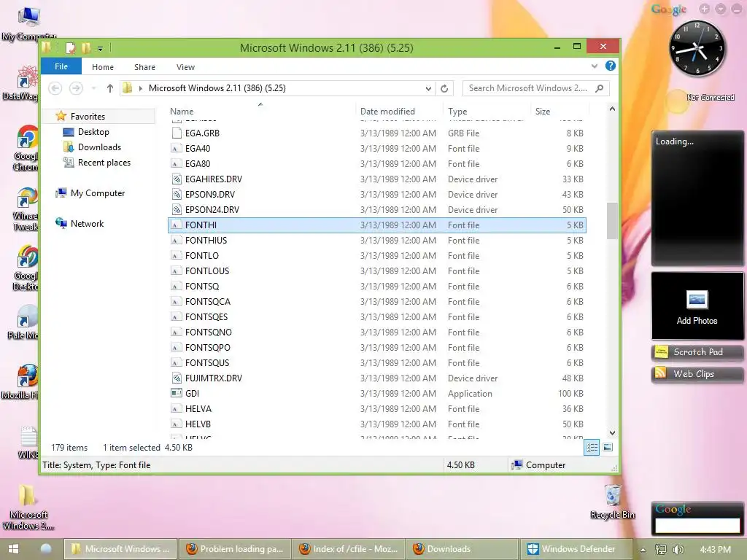Select the FONTHI font file
Screen dimensions: 747x560
coord(377,225)
